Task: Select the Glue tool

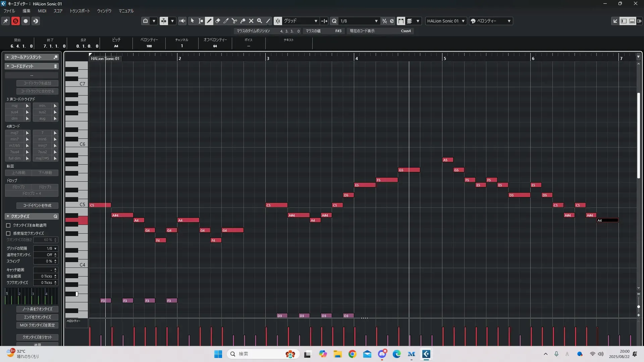Action: tap(243, 21)
